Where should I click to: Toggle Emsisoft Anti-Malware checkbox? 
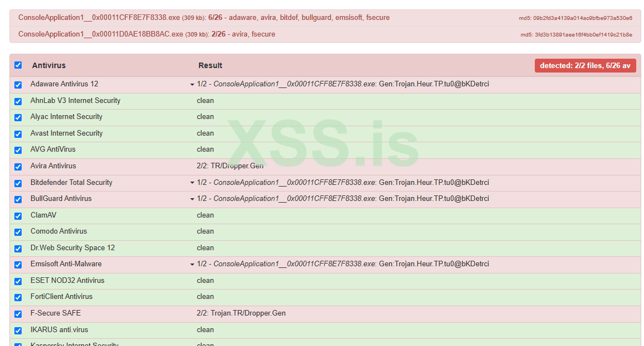point(18,265)
